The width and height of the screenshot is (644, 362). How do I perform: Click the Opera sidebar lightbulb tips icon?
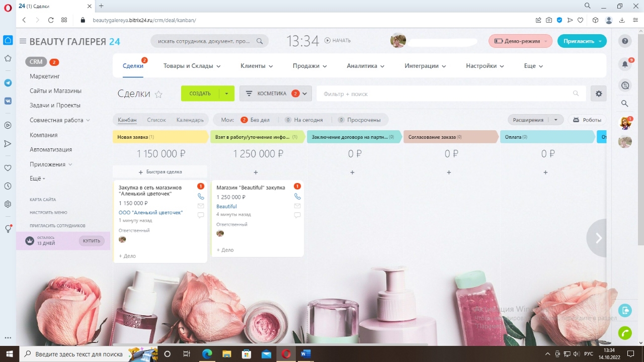(x=8, y=229)
